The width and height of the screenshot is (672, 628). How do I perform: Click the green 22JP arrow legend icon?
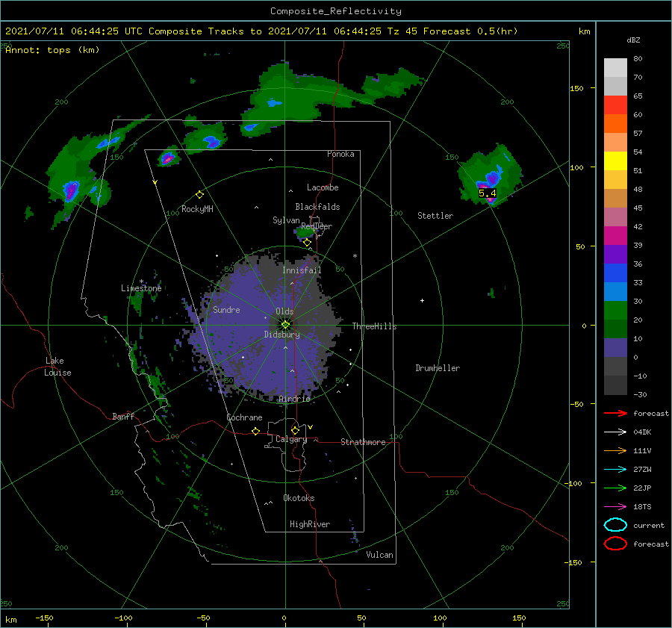point(615,488)
